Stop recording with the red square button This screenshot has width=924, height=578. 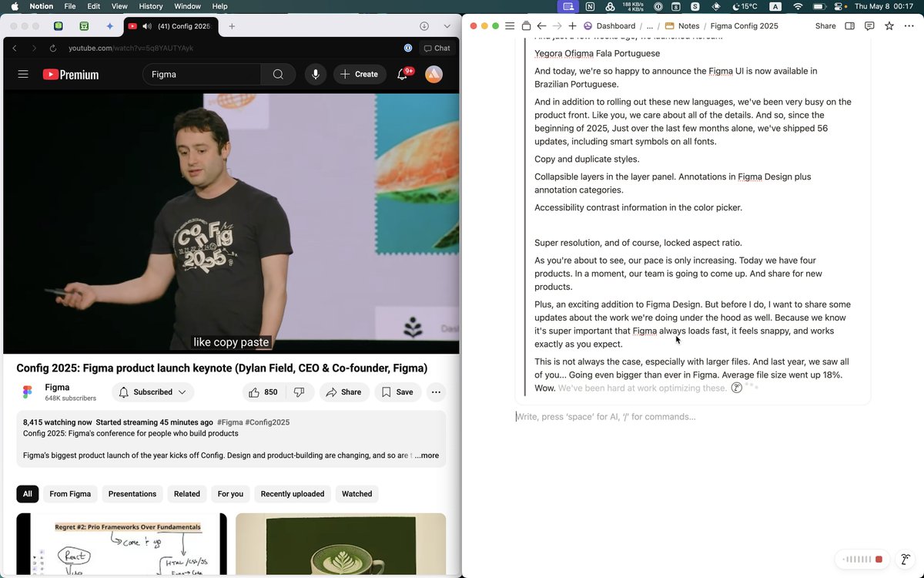click(879, 560)
